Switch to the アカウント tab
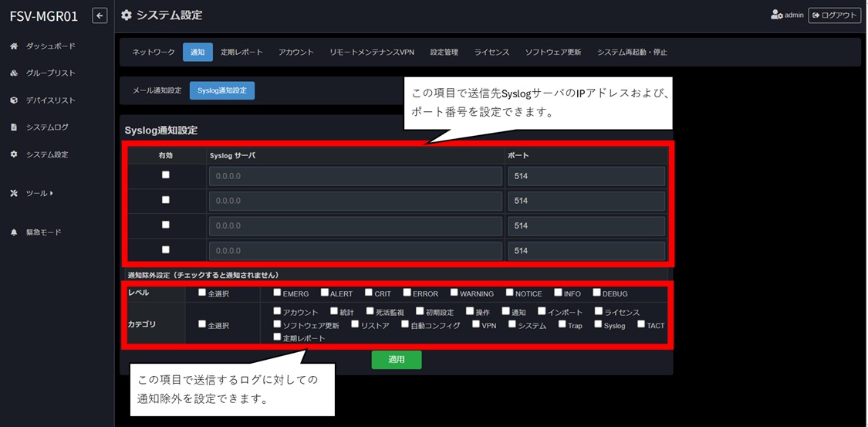This screenshot has height=427, width=868. tap(296, 52)
